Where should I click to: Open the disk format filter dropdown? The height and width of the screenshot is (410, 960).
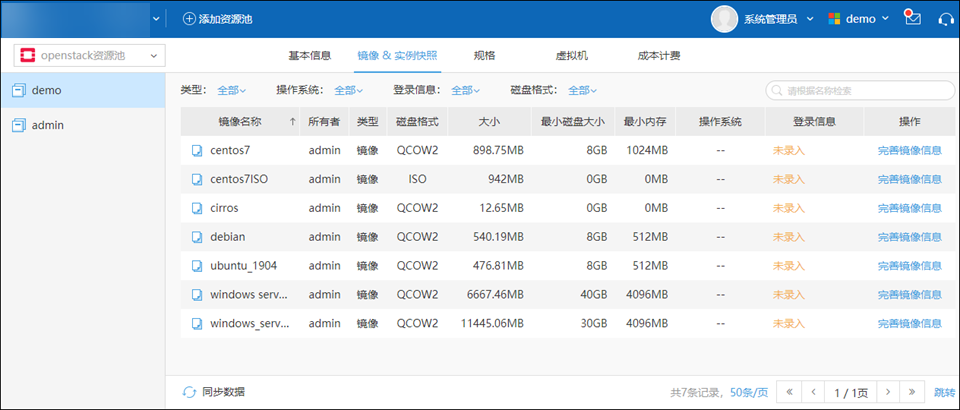tap(582, 90)
